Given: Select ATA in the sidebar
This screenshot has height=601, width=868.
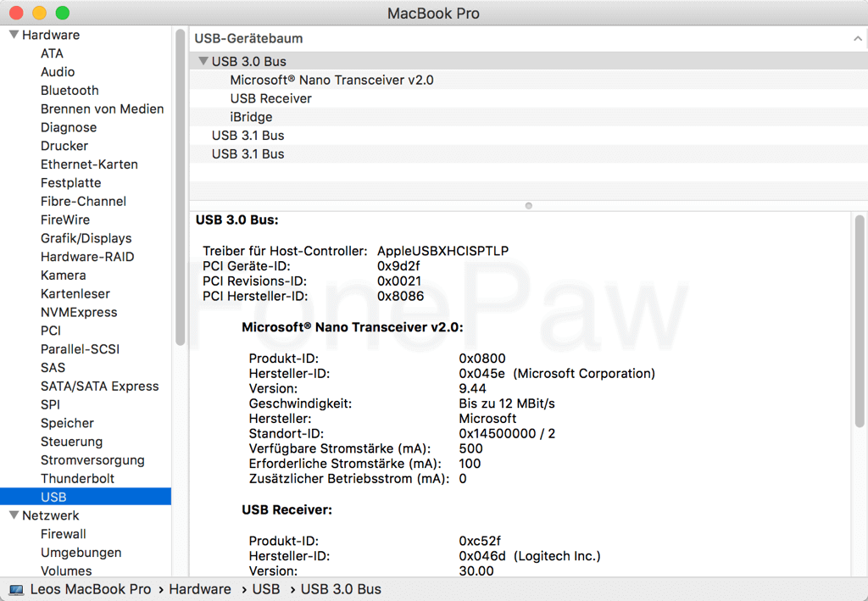Looking at the screenshot, I should [x=52, y=53].
